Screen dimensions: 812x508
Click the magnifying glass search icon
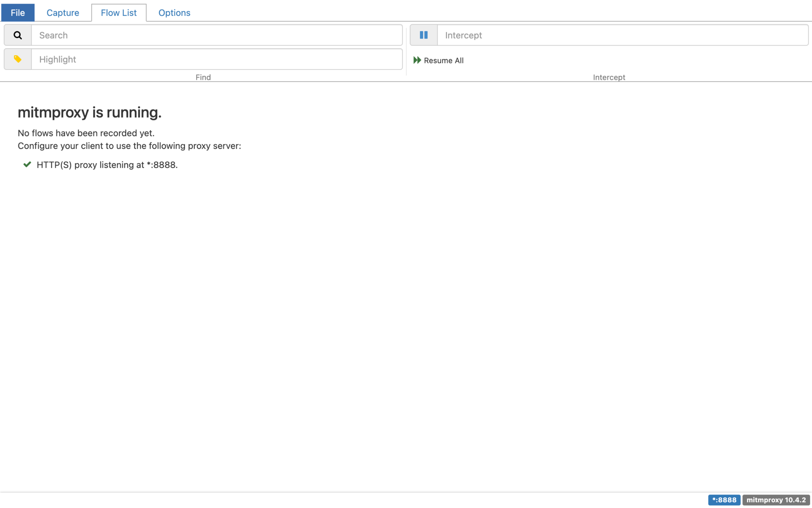point(17,35)
